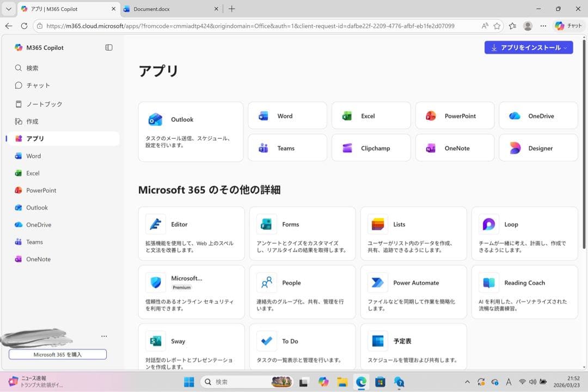
Task: Open Clipchamp from the apps grid
Action: pos(371,148)
